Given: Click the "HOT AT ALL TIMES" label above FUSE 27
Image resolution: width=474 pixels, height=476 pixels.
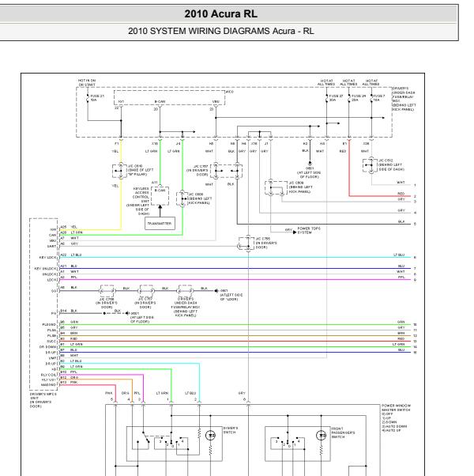Looking at the screenshot, I should [x=326, y=82].
